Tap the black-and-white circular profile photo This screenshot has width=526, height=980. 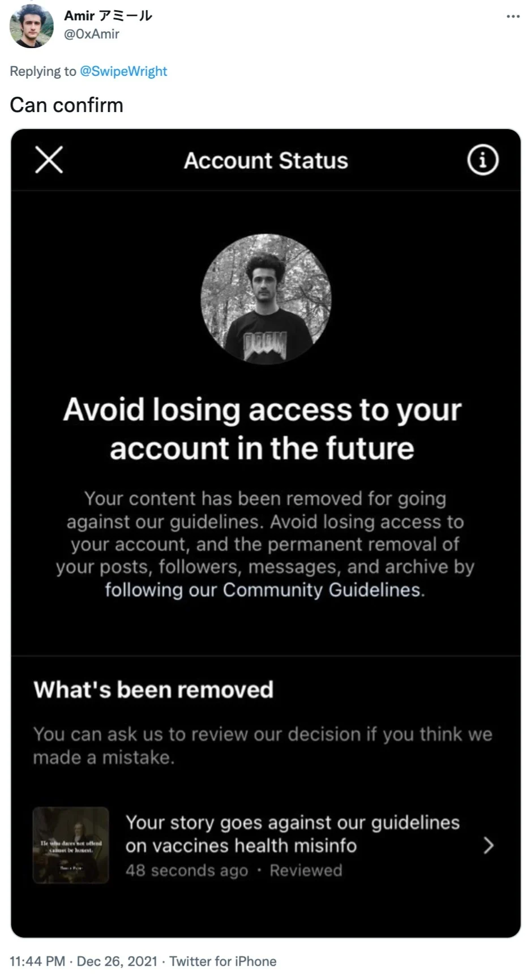click(x=266, y=299)
